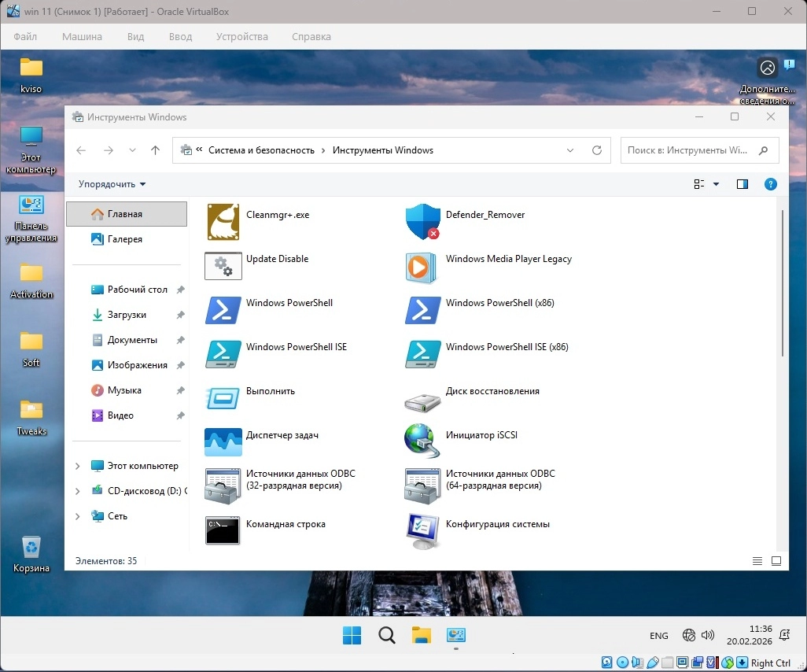Select the Windows PowerShell ISE icon

pyautogui.click(x=223, y=354)
